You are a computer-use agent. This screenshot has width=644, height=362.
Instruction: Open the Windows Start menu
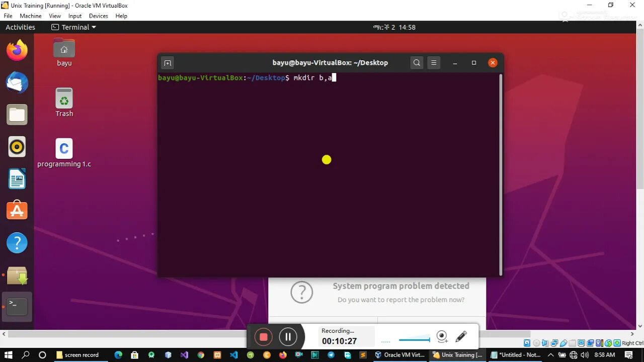click(x=8, y=355)
